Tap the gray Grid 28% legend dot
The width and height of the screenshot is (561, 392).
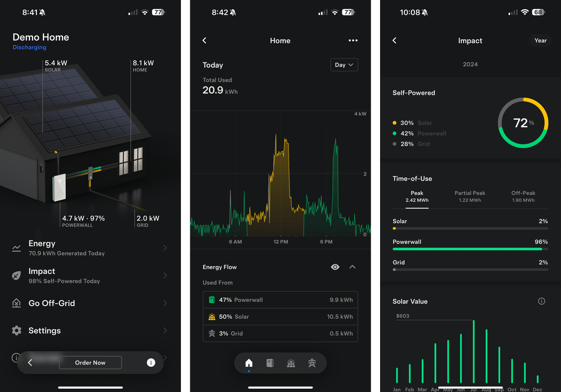coord(395,144)
